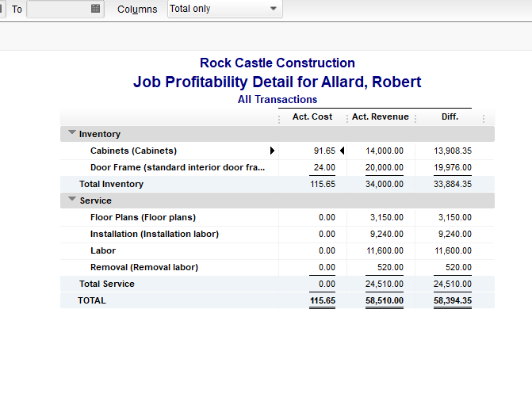Select the Floor Plans service row
532x401 pixels.
(143, 217)
